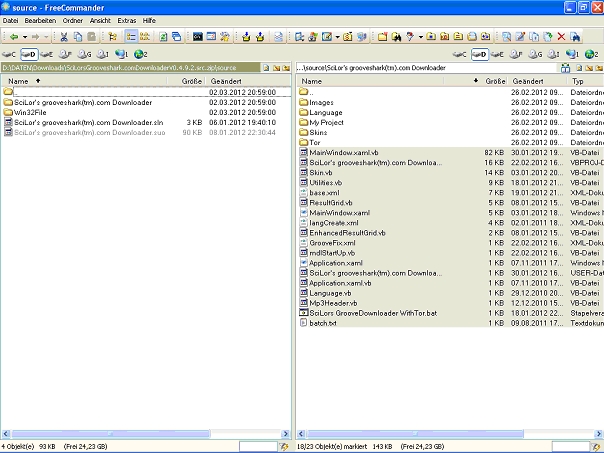Switch left panel to drive C

point(9,54)
